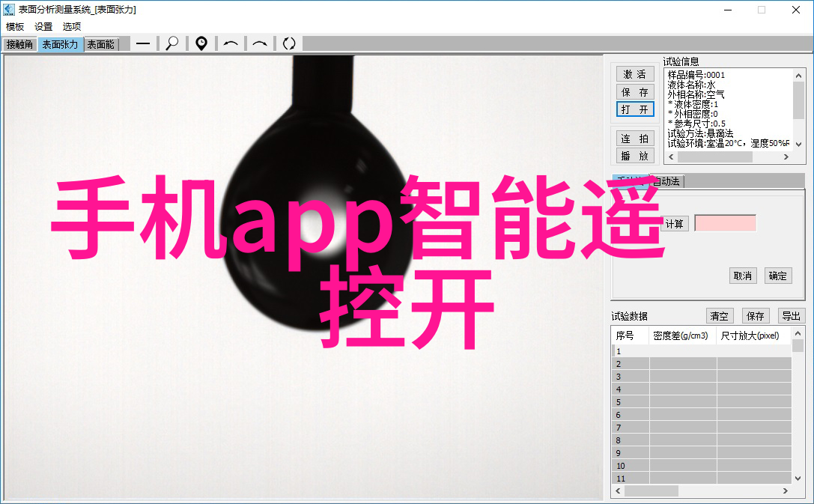Select row 7 in the data table
The image size is (814, 504).
(x=702, y=428)
